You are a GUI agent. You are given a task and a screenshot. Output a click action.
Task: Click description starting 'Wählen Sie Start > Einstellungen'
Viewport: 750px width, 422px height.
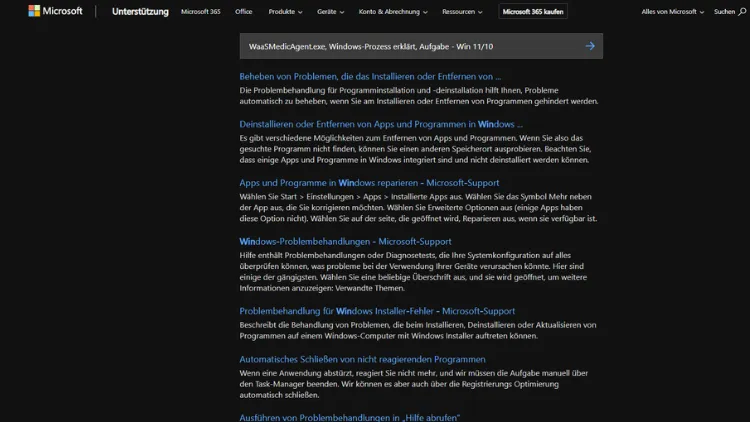pyautogui.click(x=418, y=207)
